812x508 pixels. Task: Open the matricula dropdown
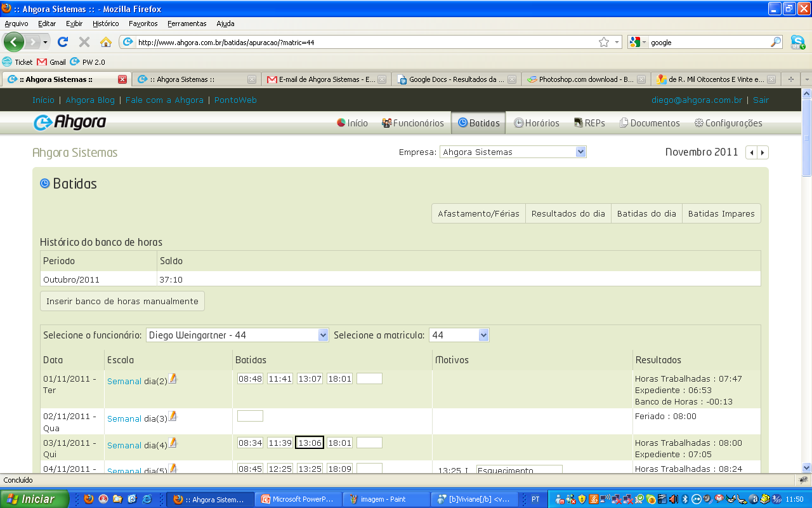459,335
